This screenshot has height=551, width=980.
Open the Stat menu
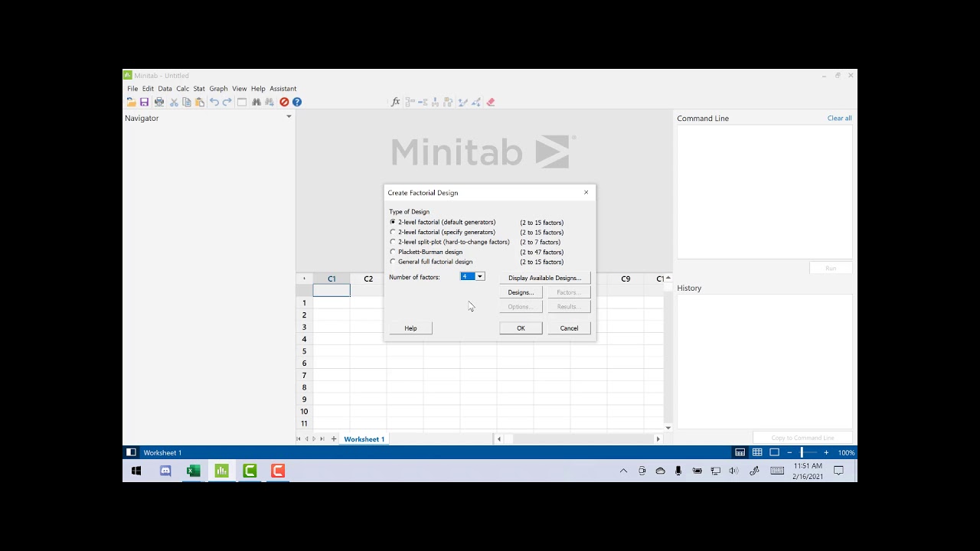click(199, 89)
